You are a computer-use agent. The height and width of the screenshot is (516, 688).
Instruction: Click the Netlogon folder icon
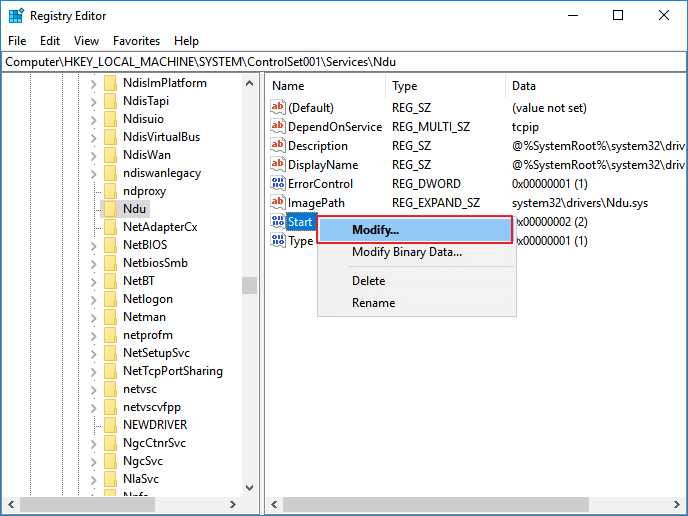(x=110, y=299)
